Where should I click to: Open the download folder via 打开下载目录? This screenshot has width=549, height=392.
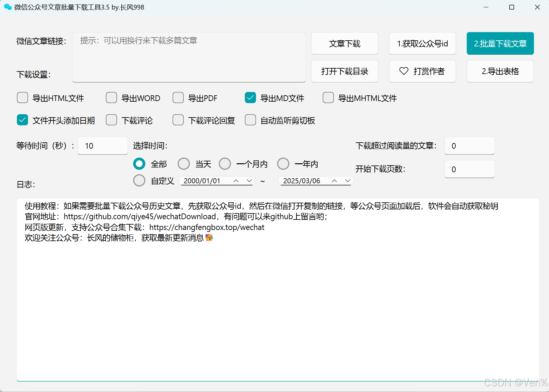coord(345,71)
